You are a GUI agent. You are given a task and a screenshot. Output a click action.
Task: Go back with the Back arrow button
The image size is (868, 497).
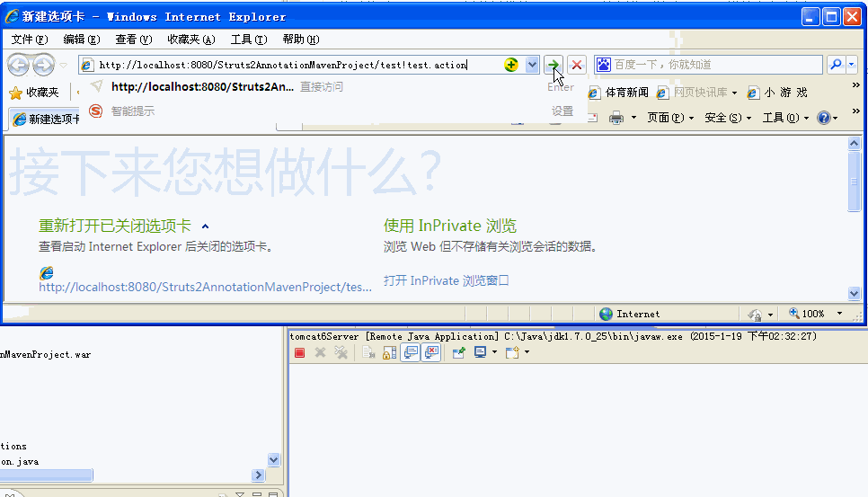click(18, 66)
